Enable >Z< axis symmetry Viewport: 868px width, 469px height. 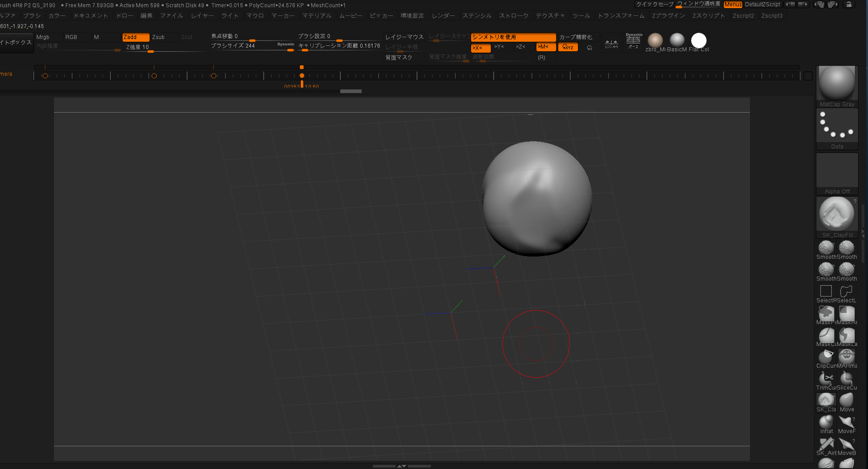pos(524,47)
